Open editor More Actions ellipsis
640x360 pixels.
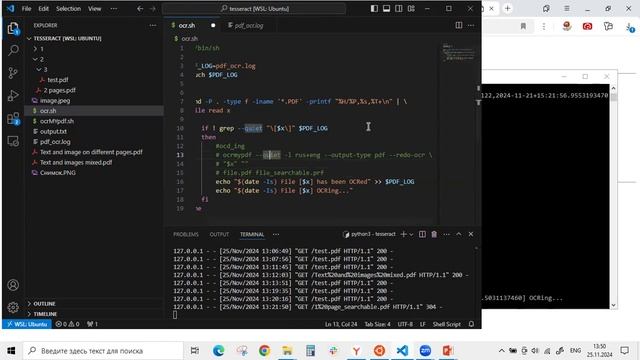471,25
